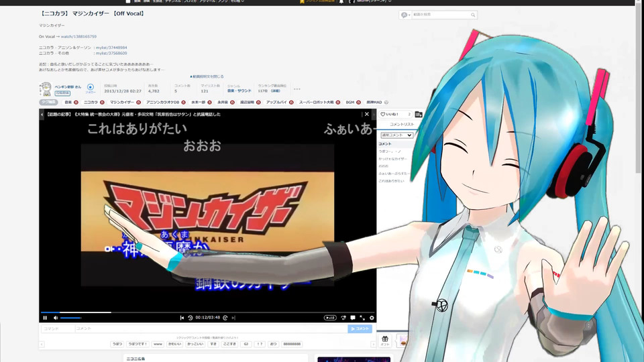Open the mylist/37568609 link
644x362 pixels.
pos(111,54)
